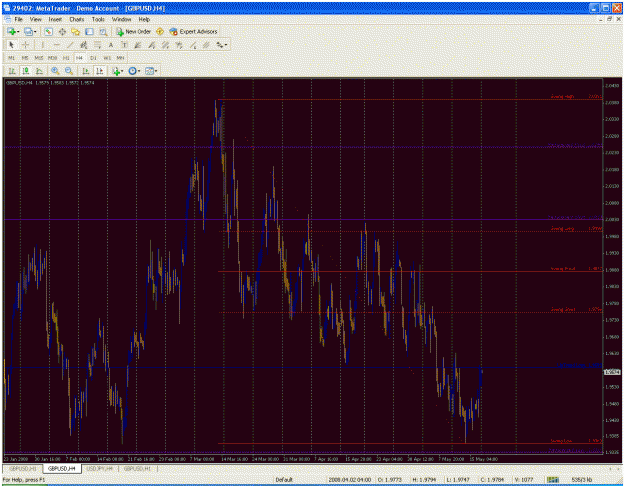The height and width of the screenshot is (486, 625).
Task: Select the arrow Cursor tool
Action: coord(11,45)
